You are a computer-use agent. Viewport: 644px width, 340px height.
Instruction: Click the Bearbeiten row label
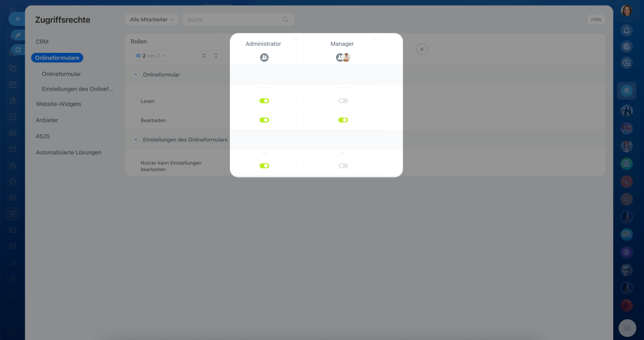point(153,121)
